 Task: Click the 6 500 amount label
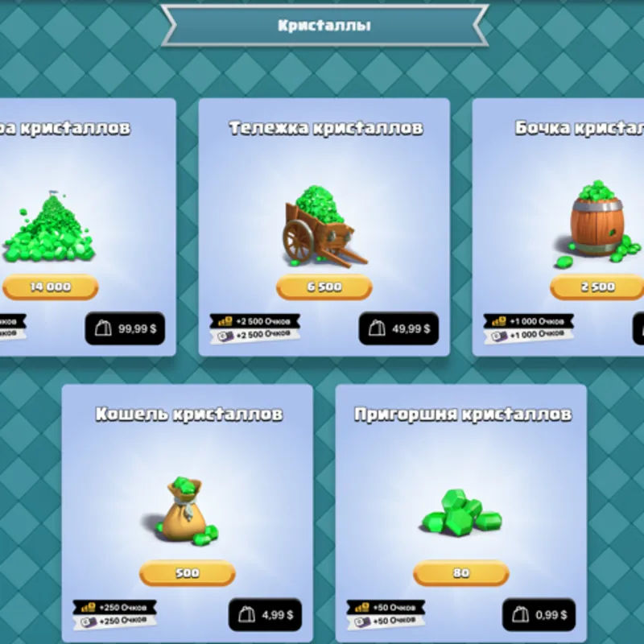pos(324,287)
